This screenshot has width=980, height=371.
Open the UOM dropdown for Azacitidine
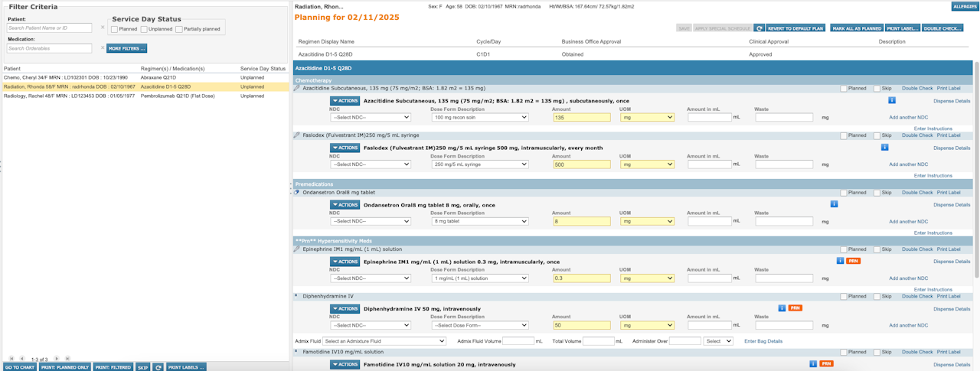point(647,118)
